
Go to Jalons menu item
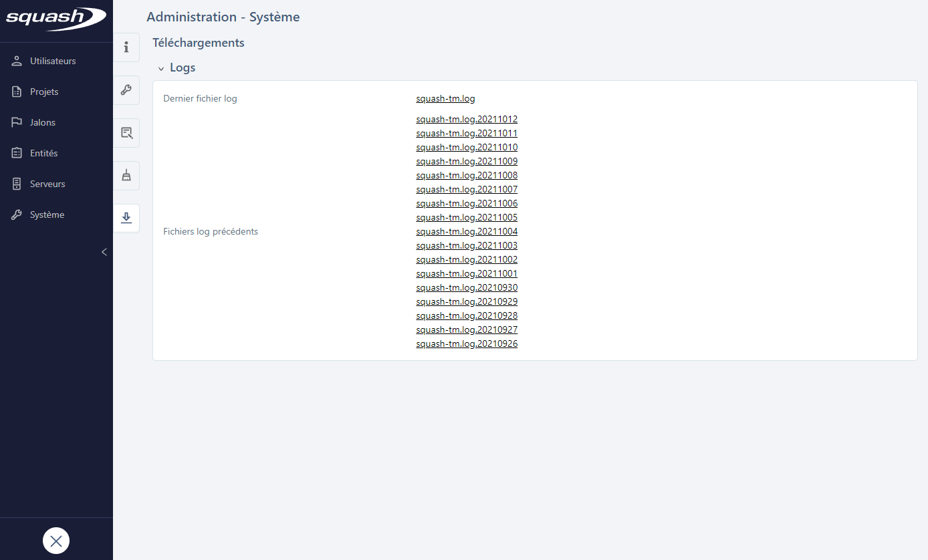pyautogui.click(x=43, y=122)
